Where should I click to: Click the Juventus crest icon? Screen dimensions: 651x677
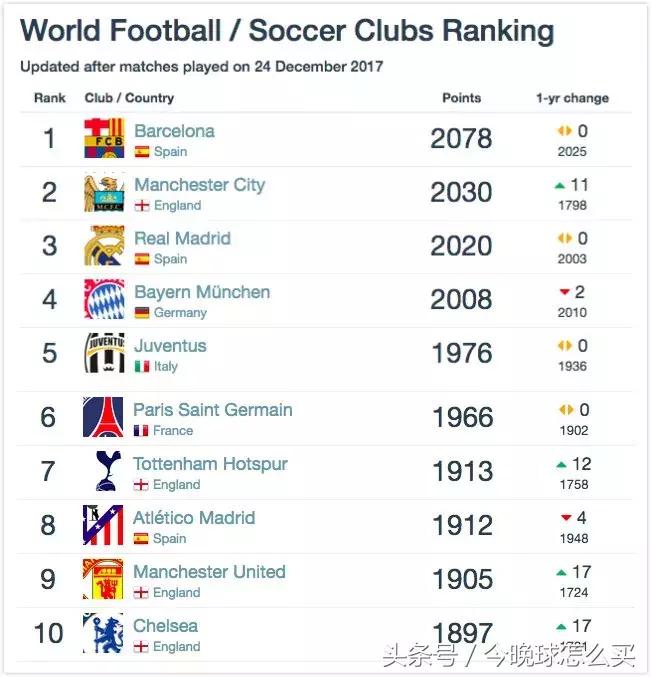click(104, 354)
